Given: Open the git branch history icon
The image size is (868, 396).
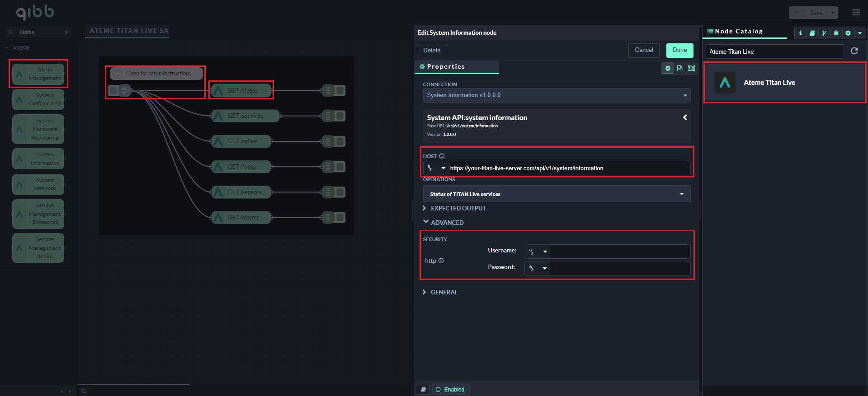Looking at the screenshot, I should pyautogui.click(x=824, y=33).
